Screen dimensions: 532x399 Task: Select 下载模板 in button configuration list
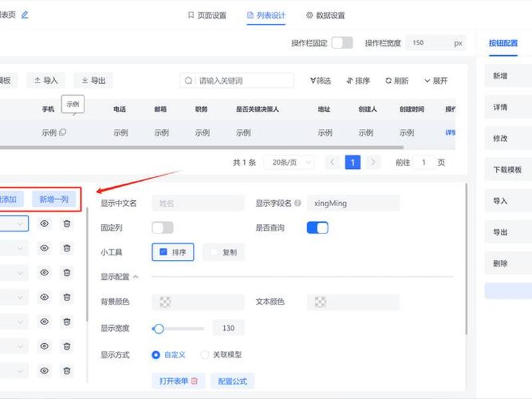click(x=508, y=170)
